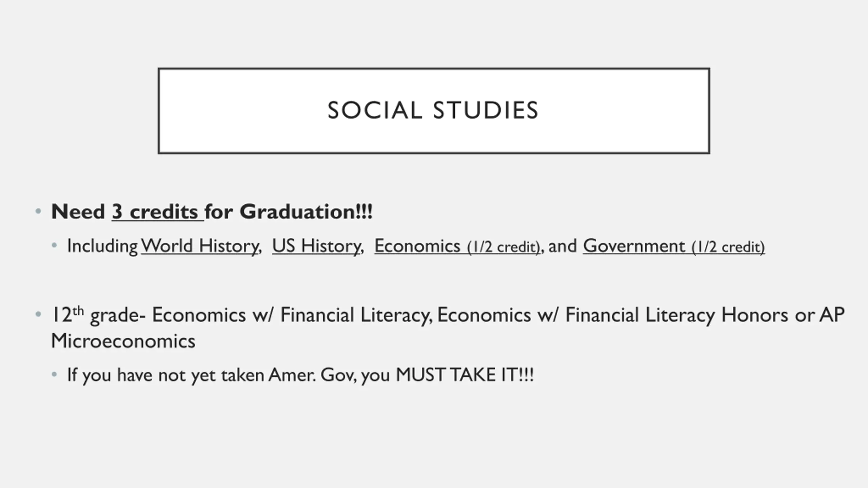The image size is (868, 488).
Task: Click the underlined World History text
Action: 200,246
